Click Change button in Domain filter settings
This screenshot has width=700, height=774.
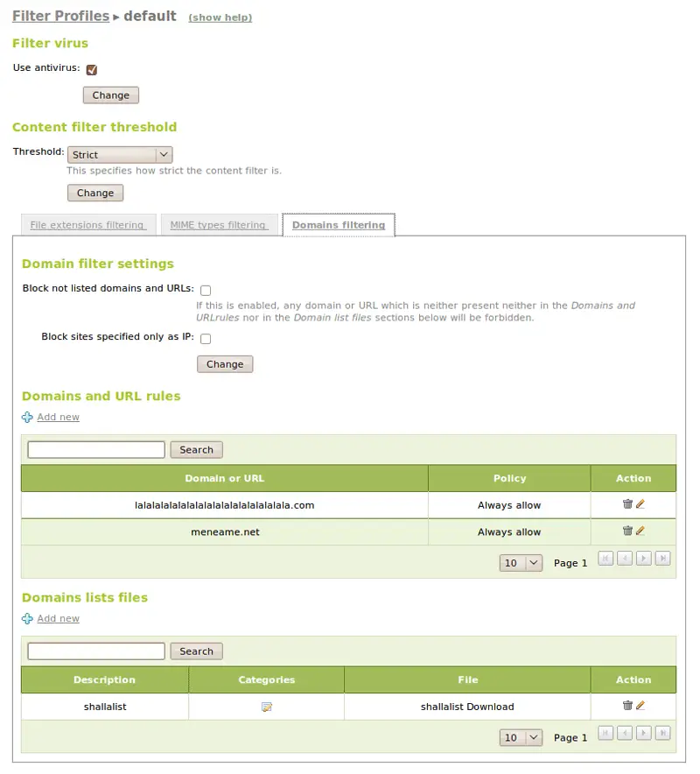tap(225, 364)
